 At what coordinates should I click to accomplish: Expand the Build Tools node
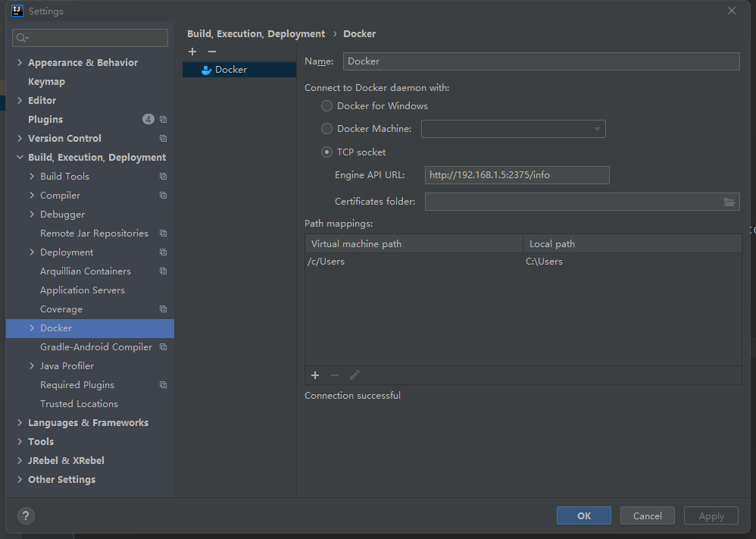pos(32,176)
